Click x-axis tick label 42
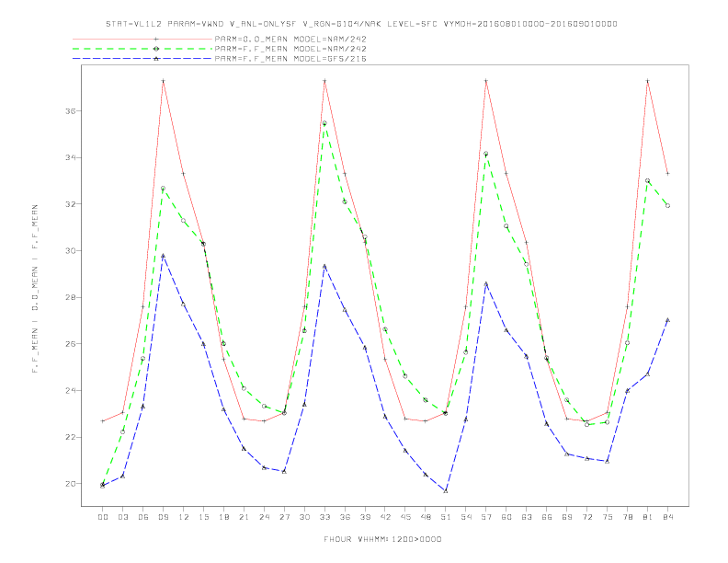 [x=385, y=517]
